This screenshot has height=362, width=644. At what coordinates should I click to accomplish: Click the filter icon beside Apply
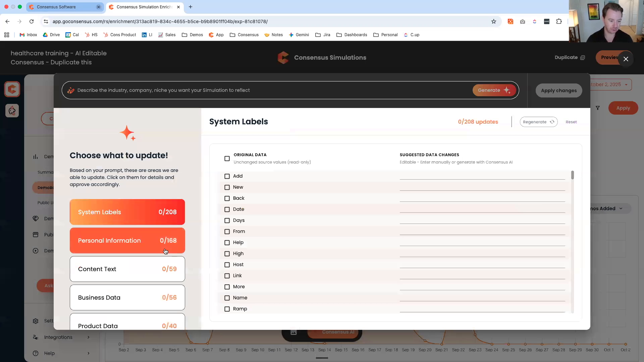tap(598, 108)
